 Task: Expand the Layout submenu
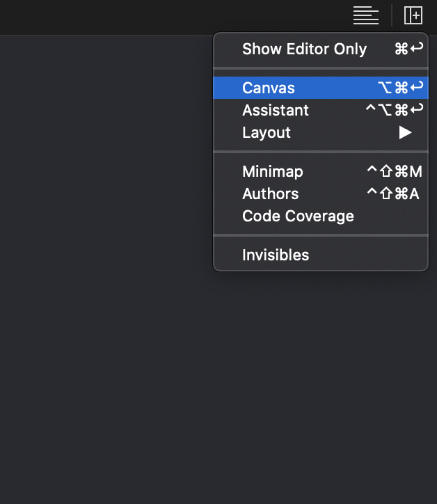click(x=267, y=132)
